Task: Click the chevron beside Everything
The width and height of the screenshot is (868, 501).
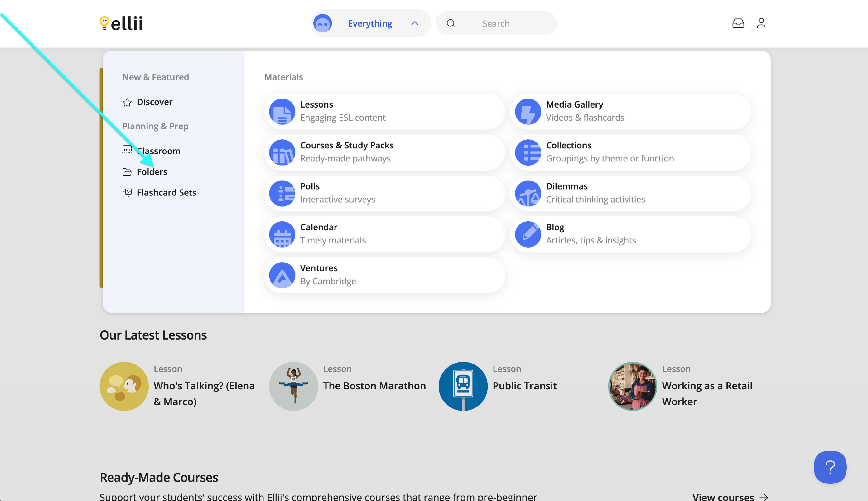Action: (x=415, y=23)
